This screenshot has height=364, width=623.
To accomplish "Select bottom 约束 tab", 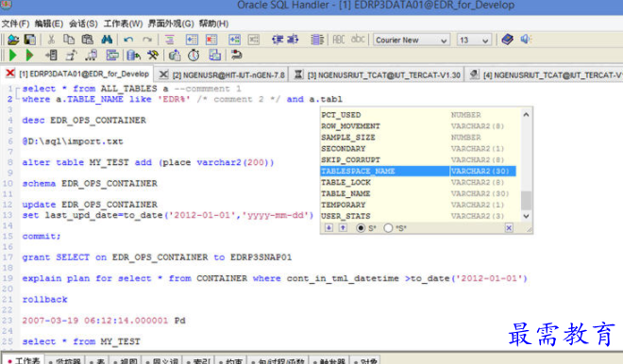I will [230, 361].
